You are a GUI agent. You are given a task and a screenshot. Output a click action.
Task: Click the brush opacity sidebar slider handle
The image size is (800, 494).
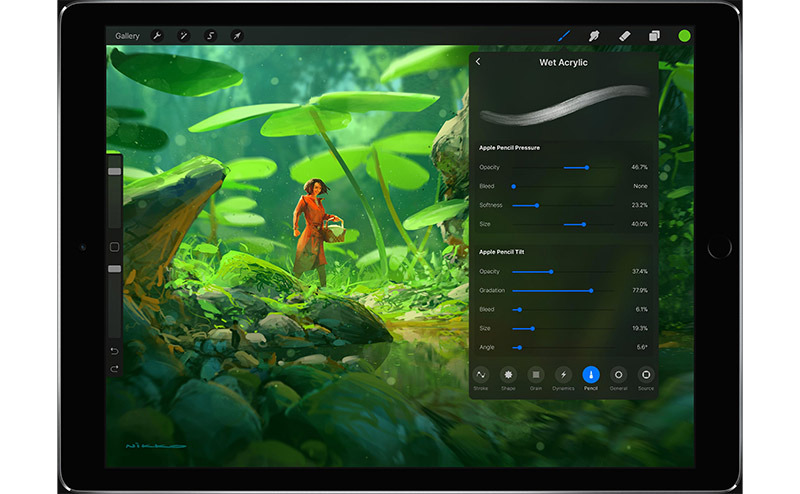coord(115,269)
